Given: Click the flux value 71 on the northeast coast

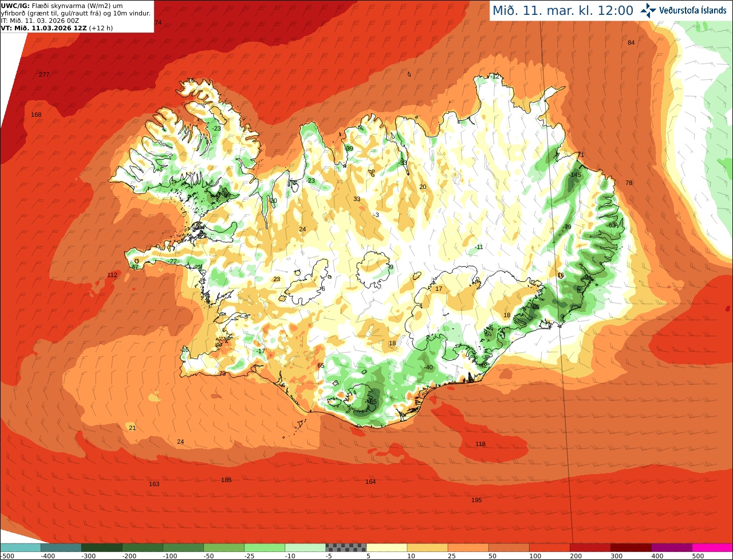Looking at the screenshot, I should [x=580, y=155].
